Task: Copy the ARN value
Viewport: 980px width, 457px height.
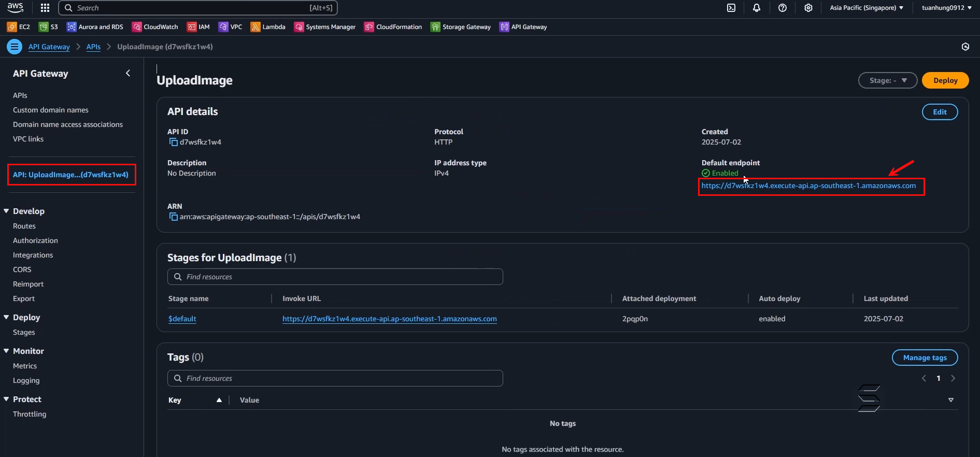Action: (174, 217)
